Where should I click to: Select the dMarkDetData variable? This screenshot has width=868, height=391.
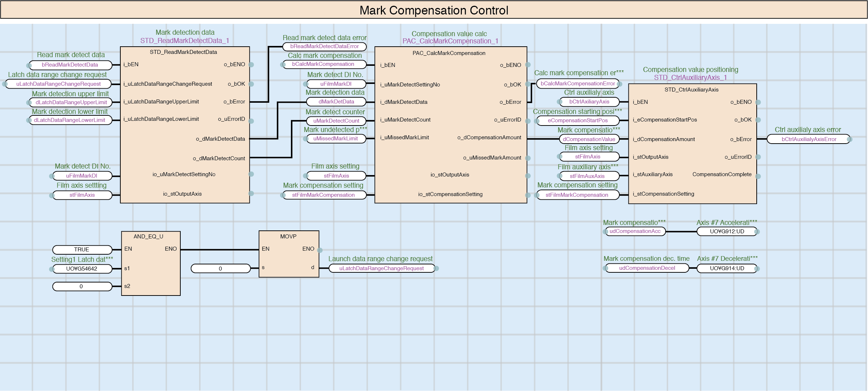pyautogui.click(x=336, y=102)
